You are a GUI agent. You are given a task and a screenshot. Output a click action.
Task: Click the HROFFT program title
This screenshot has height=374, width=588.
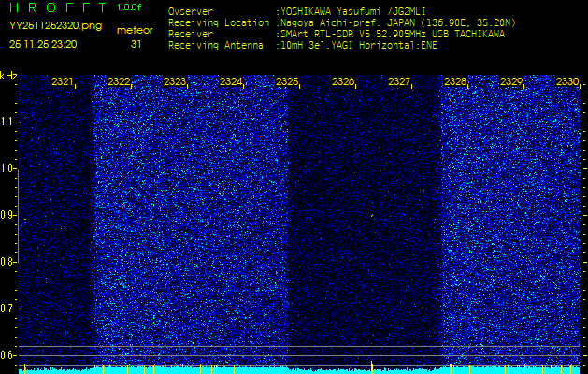click(58, 7)
